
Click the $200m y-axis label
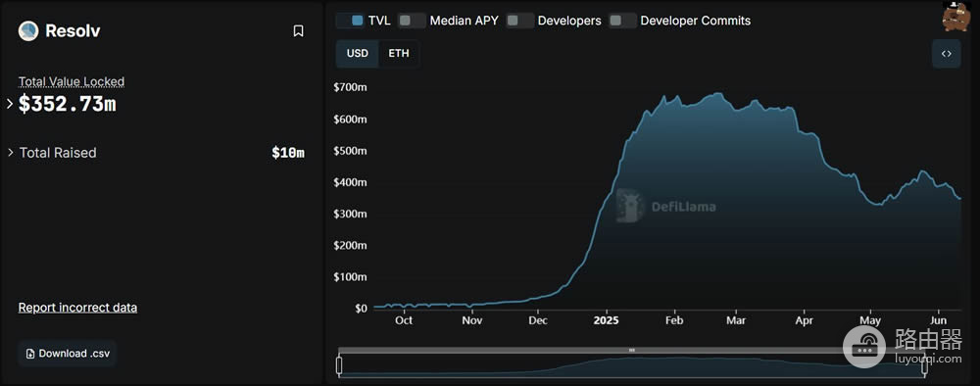coord(350,246)
